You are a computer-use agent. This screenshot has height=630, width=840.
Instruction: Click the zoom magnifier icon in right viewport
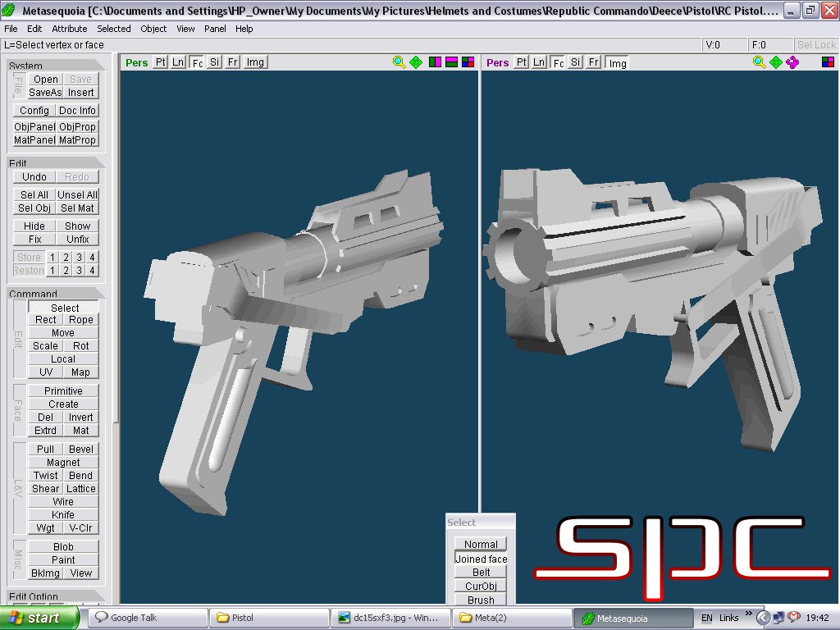(759, 62)
